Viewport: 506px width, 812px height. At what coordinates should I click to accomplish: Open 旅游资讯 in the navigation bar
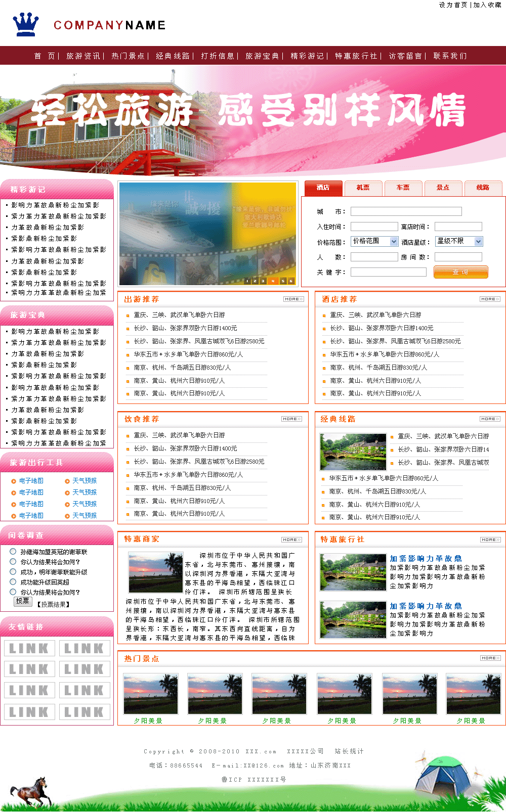(x=83, y=56)
